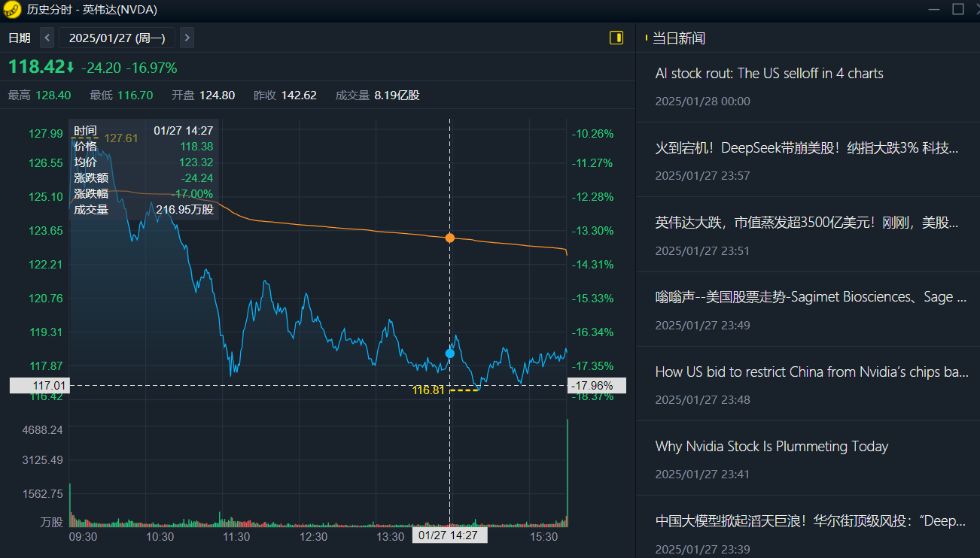This screenshot has width=980, height=558.
Task: Click the blue price marker on the chart
Action: click(x=450, y=353)
